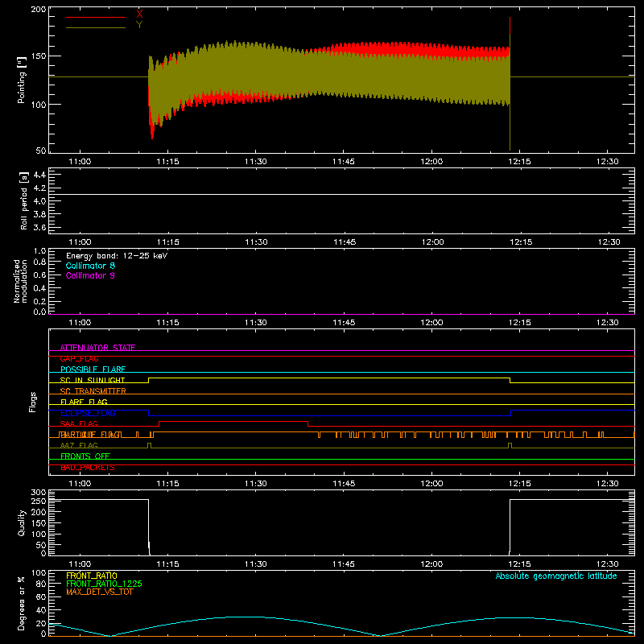Click 11:30 time label under Roll period plot

tap(256, 242)
